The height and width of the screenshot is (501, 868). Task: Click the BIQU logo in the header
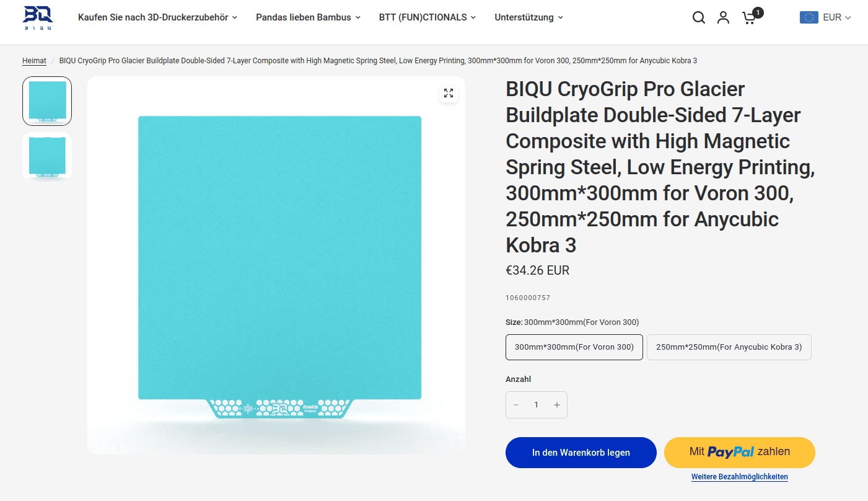tap(38, 17)
